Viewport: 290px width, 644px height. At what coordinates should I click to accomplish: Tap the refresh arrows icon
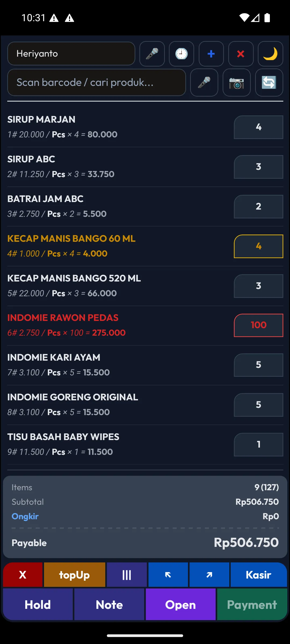(x=269, y=82)
